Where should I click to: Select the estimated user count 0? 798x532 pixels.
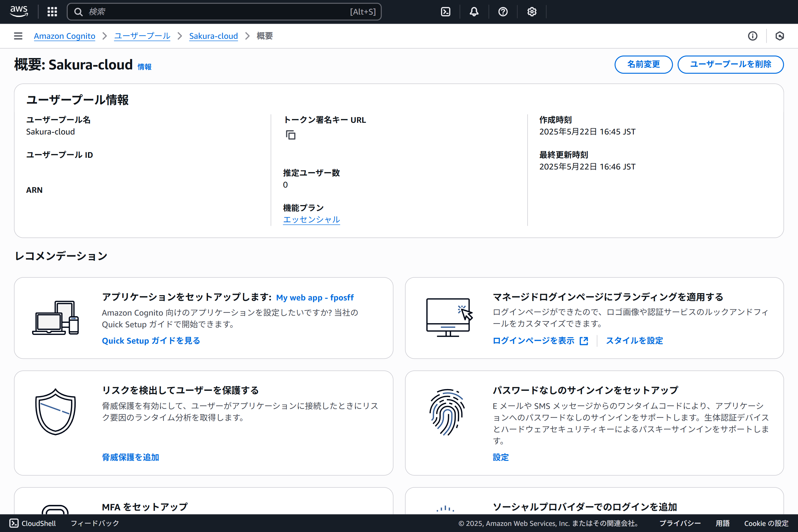(285, 185)
